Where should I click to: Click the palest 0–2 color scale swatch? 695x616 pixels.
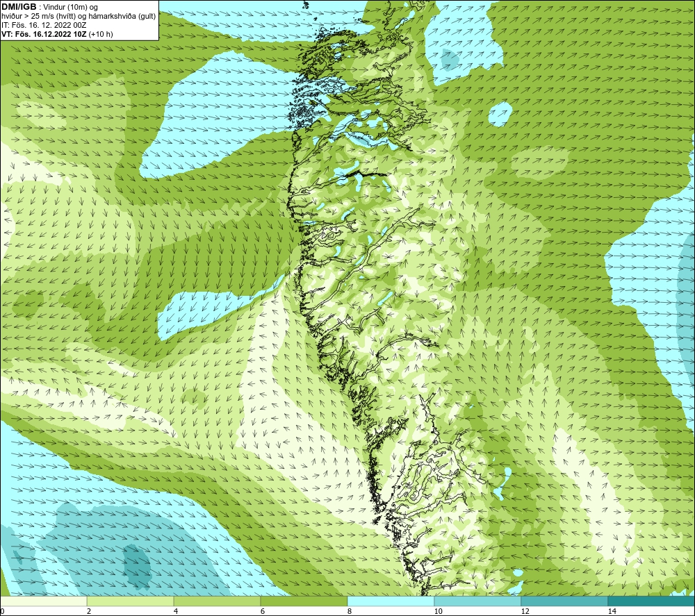[x=43, y=601]
